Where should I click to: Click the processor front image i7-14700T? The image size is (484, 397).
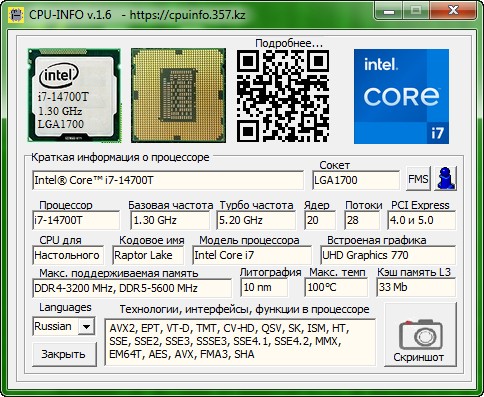[74, 96]
